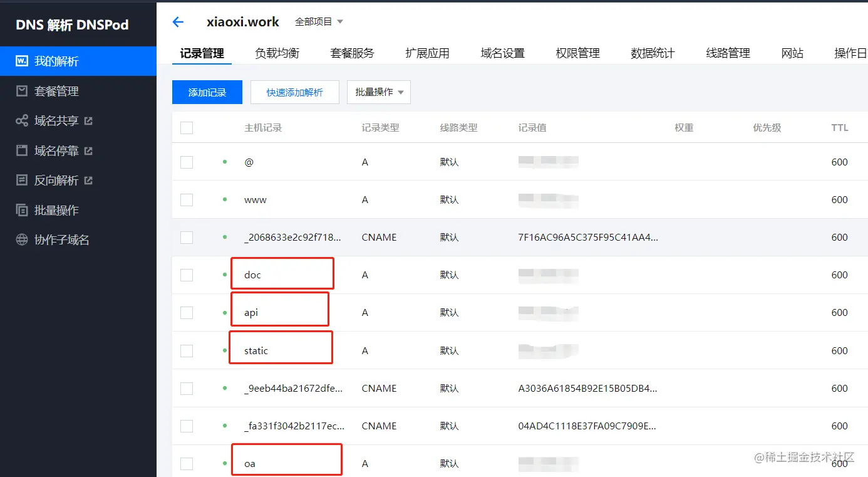Open the toolbar 批量操作 dropdown

point(379,92)
